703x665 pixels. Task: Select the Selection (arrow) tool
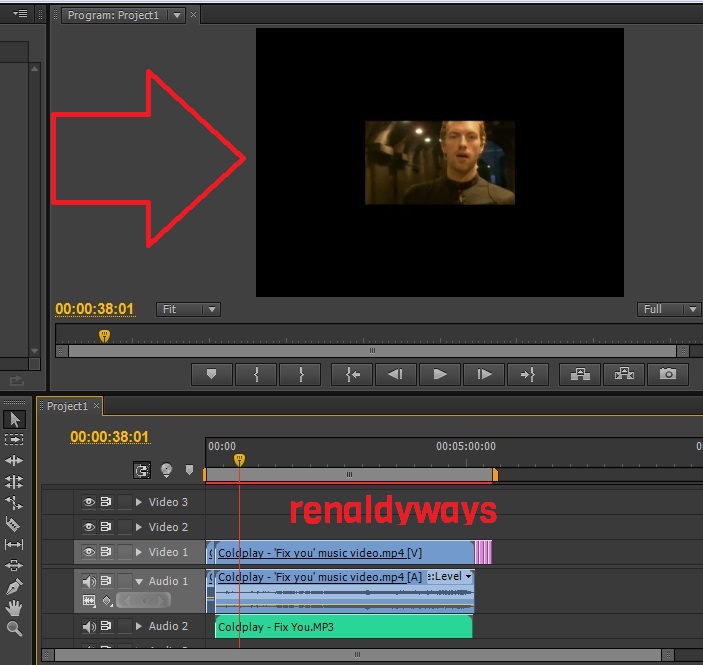pos(14,419)
